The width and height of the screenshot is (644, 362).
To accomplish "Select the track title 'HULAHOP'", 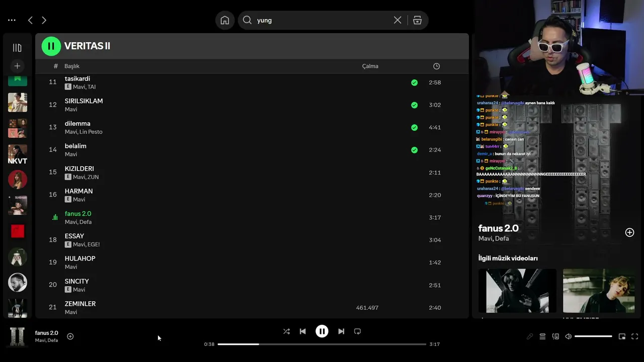I will pos(80,258).
